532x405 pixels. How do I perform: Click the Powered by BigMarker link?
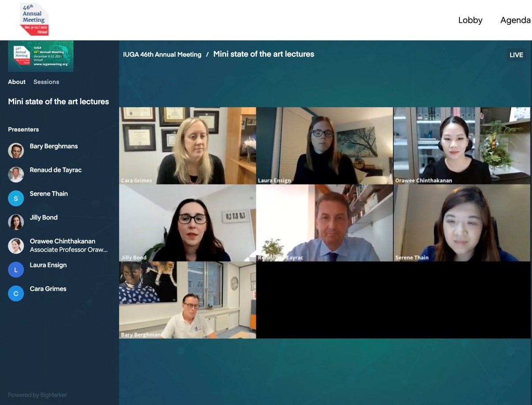pyautogui.click(x=37, y=395)
